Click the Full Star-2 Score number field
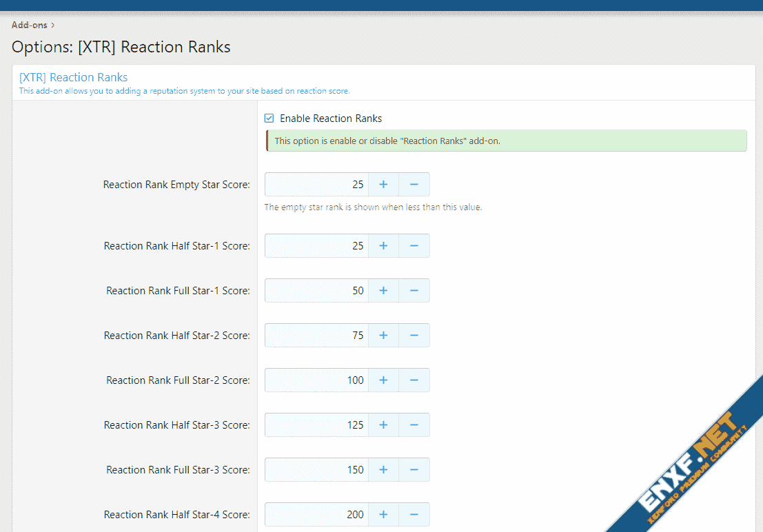This screenshot has height=532, width=763. click(316, 380)
